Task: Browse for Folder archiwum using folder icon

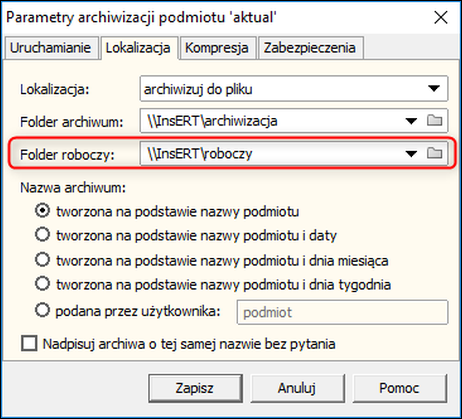Action: (434, 120)
